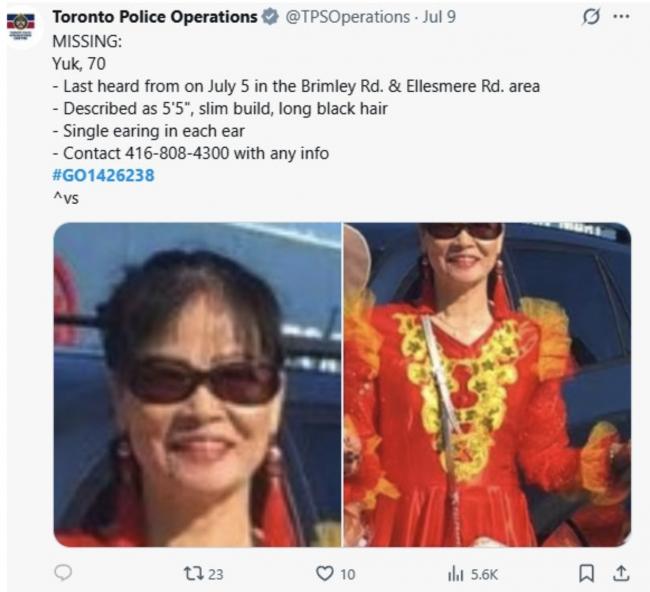Click the like count 10
This screenshot has width=650, height=592.
pyautogui.click(x=347, y=575)
